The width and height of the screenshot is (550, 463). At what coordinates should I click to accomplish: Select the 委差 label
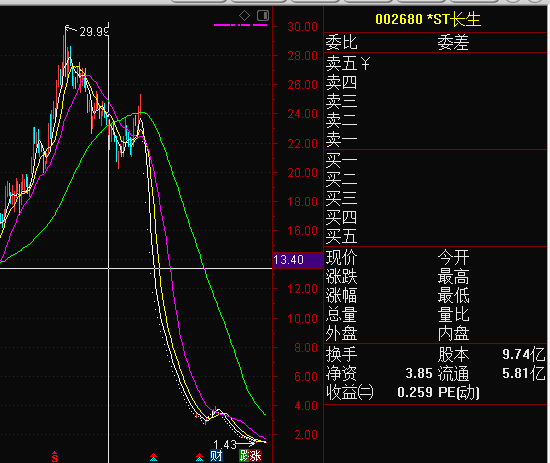[453, 43]
